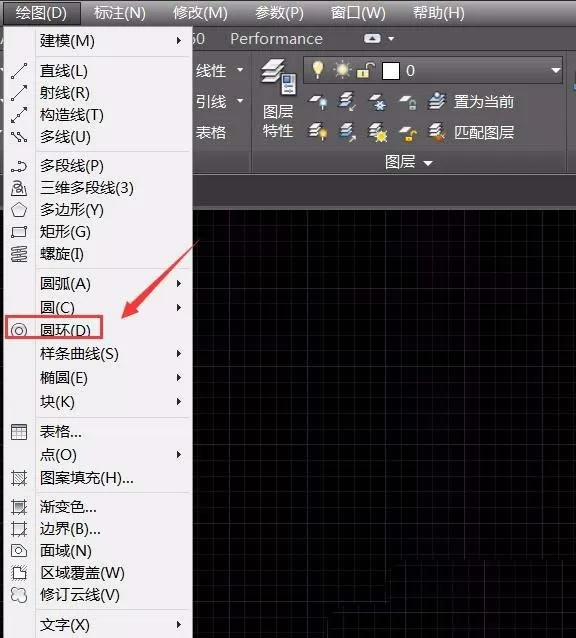The height and width of the screenshot is (638, 576).
Task: Click the Match Layer (匹配图层) icon
Action: (437, 132)
